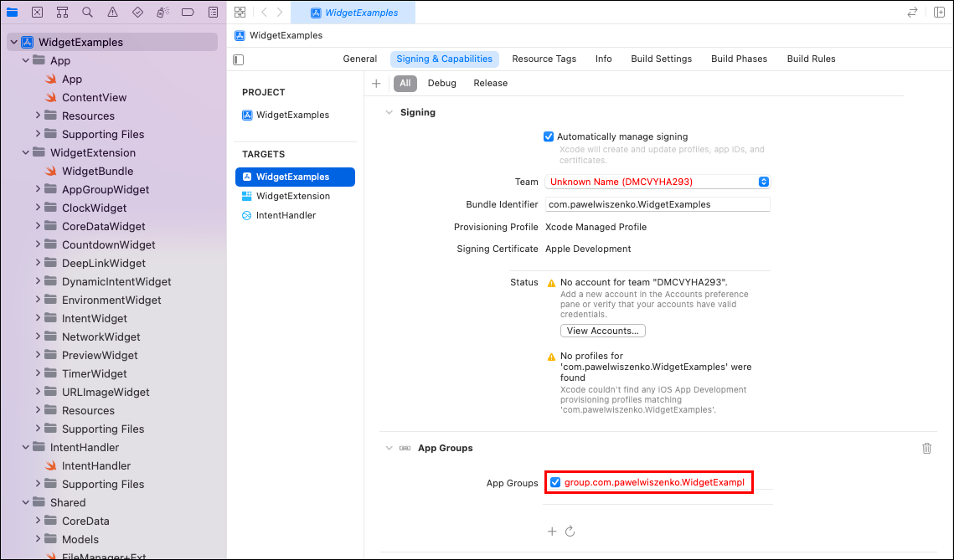Add an editor pane on right
954x560 pixels.
[x=939, y=13]
